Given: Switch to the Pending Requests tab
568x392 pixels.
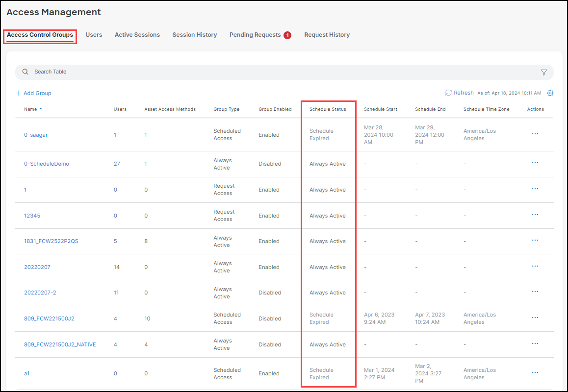Looking at the screenshot, I should pos(255,35).
